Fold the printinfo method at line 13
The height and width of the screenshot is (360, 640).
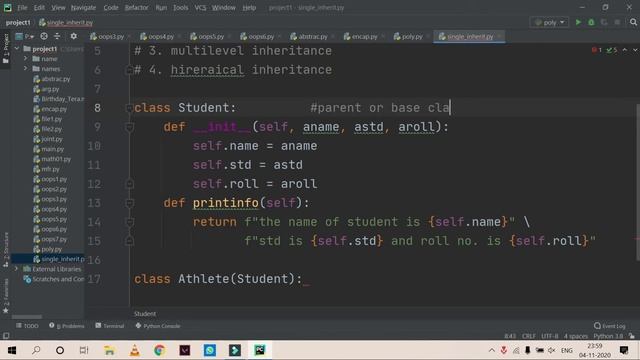(129, 203)
